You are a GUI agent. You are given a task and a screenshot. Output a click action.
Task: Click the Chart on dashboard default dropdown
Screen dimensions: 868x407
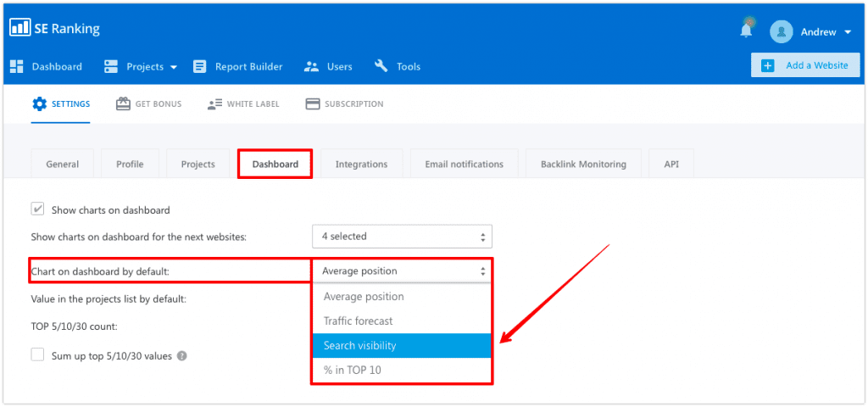(x=402, y=270)
